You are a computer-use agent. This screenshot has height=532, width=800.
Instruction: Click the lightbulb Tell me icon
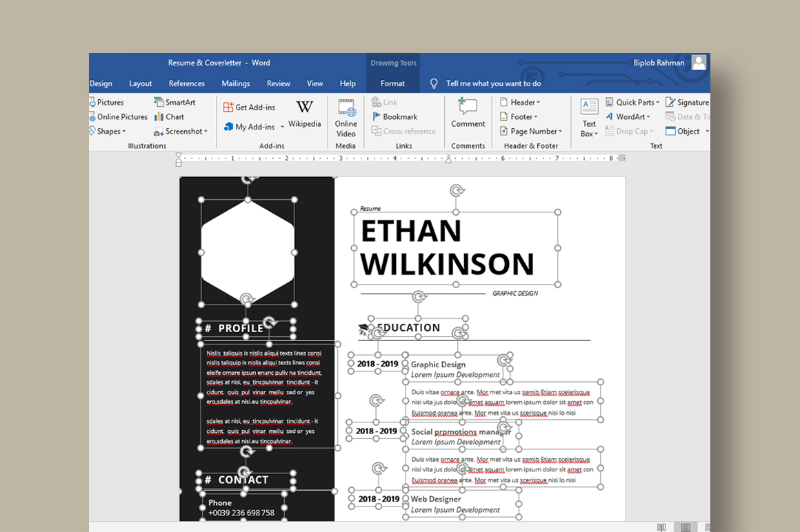[434, 83]
